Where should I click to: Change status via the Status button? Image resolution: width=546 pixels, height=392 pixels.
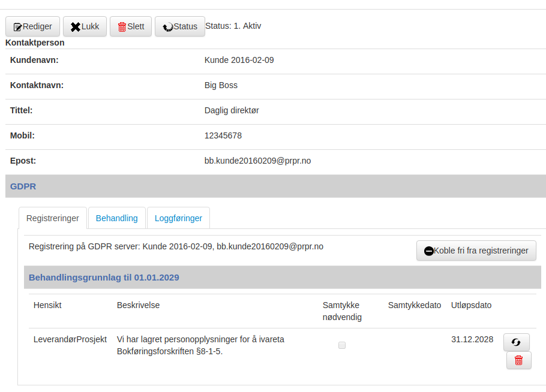[180, 26]
